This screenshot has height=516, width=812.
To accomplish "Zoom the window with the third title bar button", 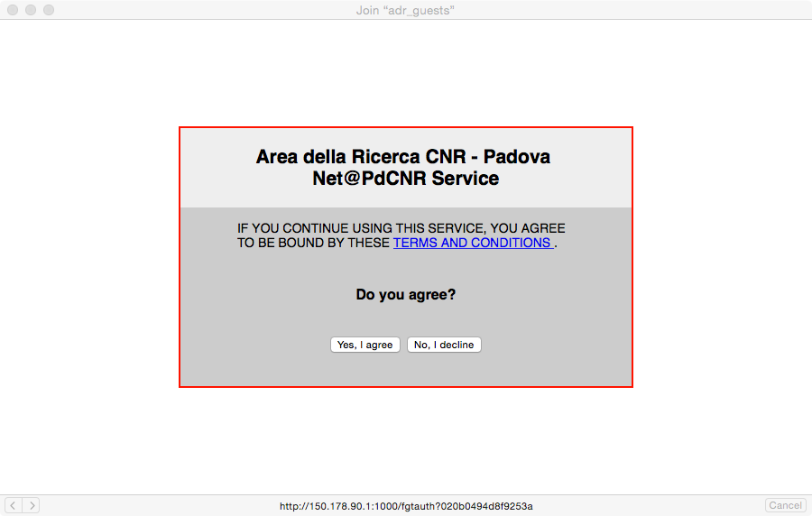I will pos(49,10).
